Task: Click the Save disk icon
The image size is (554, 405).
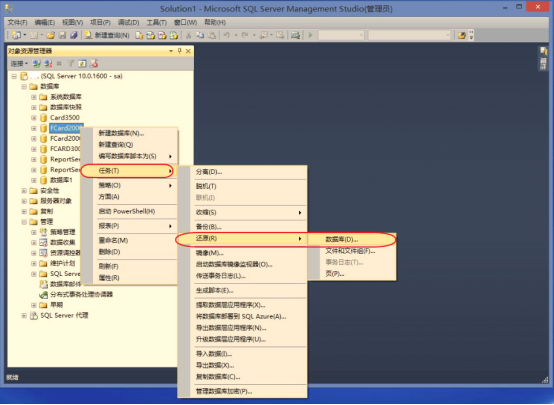Action: (63, 35)
